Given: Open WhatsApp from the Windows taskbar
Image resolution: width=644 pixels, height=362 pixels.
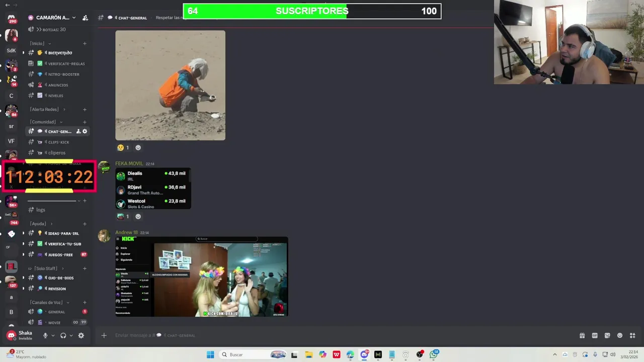Looking at the screenshot, I should (433, 354).
